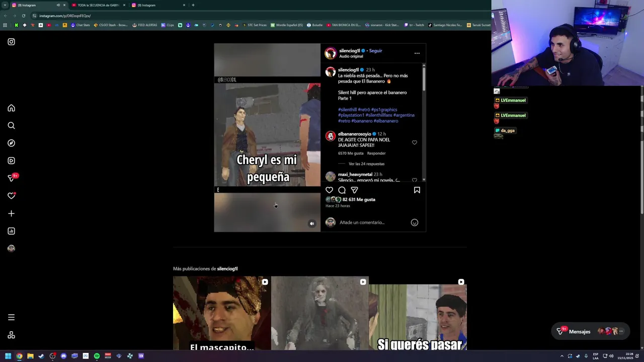
Task: Open the Windows Start menu
Action: pyautogui.click(x=8, y=356)
